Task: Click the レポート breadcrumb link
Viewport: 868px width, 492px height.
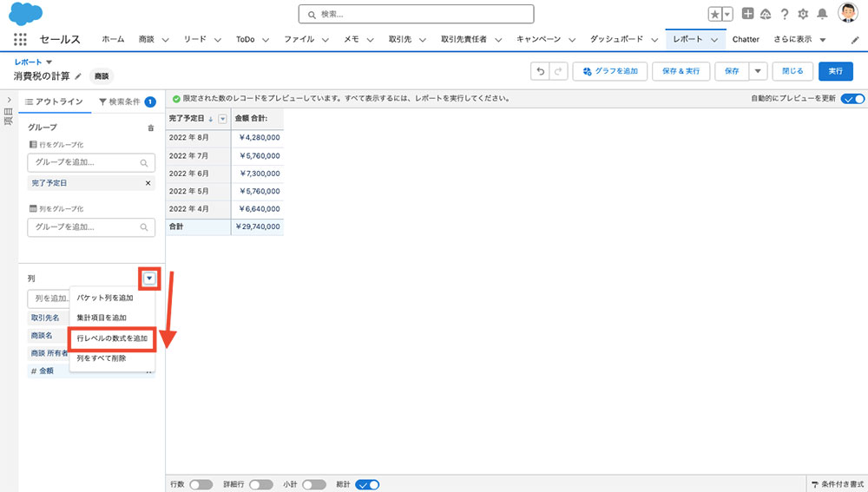Action: 29,62
